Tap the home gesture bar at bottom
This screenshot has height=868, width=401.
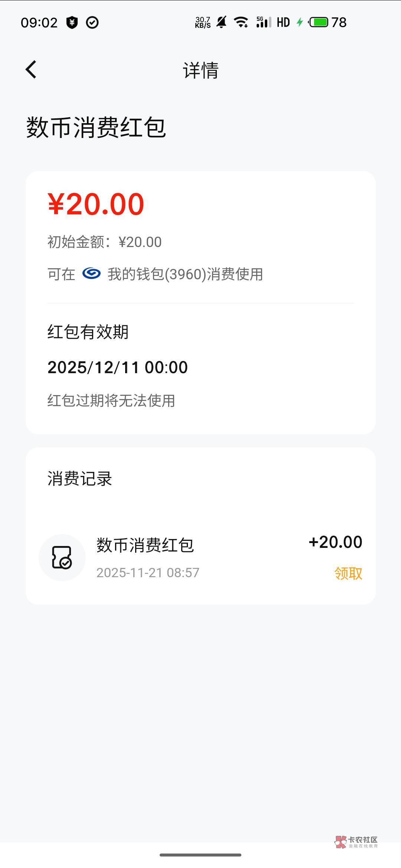coord(200,855)
